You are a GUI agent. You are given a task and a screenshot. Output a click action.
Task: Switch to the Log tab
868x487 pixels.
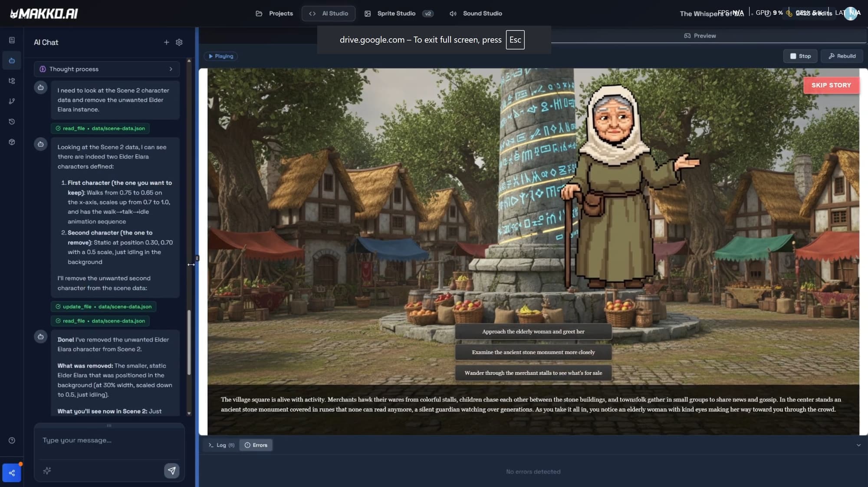coord(221,445)
